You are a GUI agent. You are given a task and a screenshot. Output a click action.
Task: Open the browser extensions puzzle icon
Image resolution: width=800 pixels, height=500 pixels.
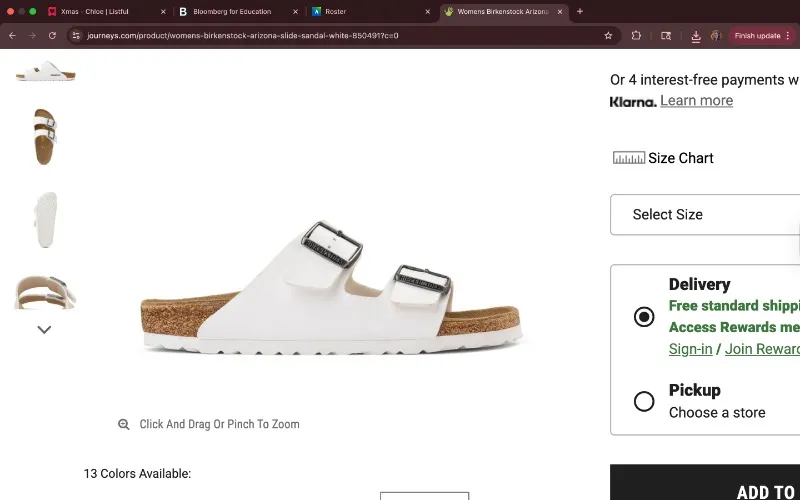pyautogui.click(x=636, y=36)
